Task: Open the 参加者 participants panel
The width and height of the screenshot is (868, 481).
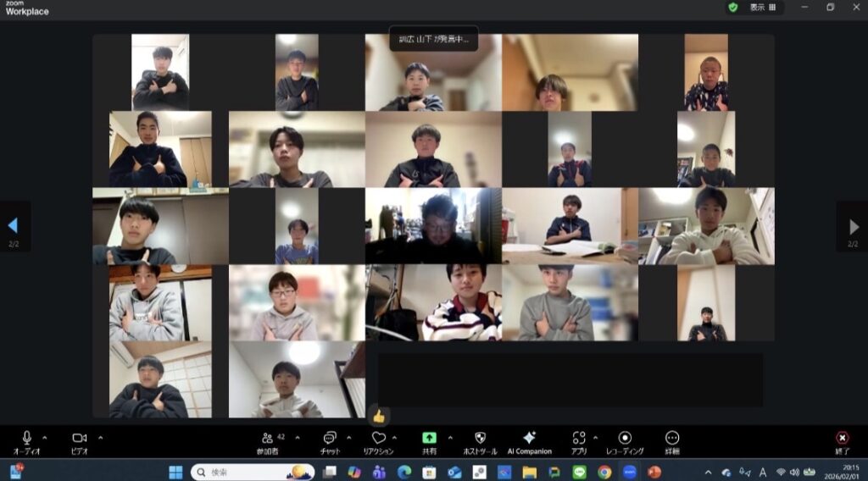Action: coord(268,439)
